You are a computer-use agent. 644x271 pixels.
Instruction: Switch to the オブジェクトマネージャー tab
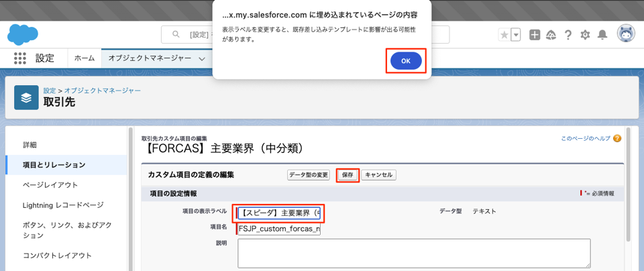[150, 58]
